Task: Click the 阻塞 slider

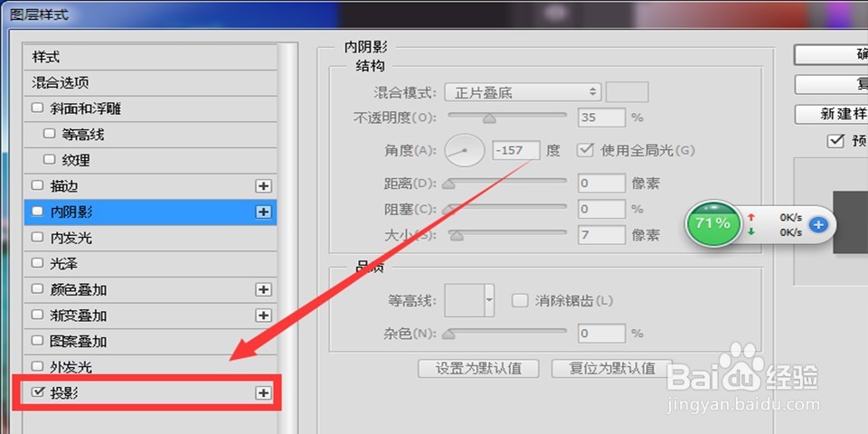Action: pos(507,209)
